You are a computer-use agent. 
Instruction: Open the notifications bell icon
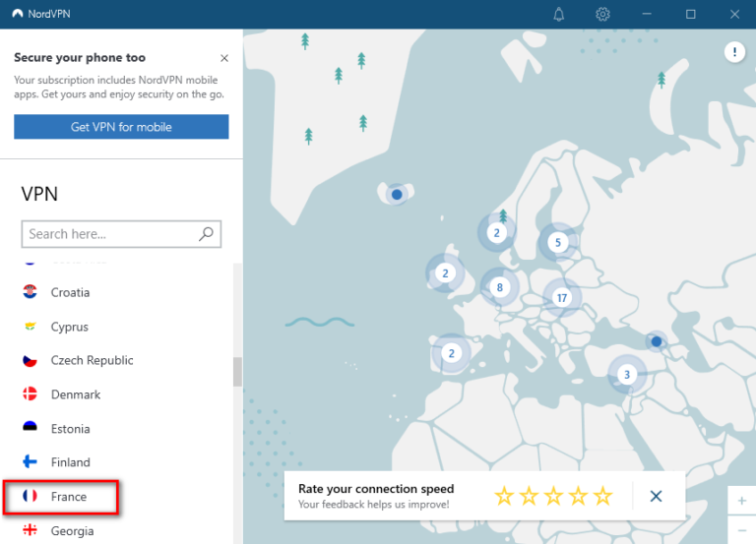[x=559, y=14]
